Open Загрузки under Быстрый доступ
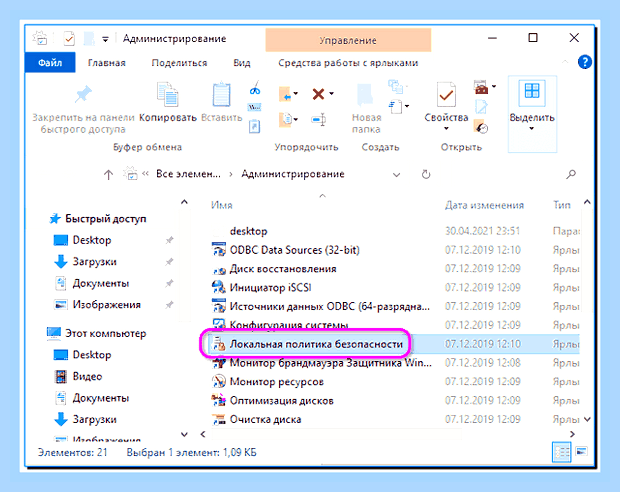The image size is (620, 492). point(95,262)
